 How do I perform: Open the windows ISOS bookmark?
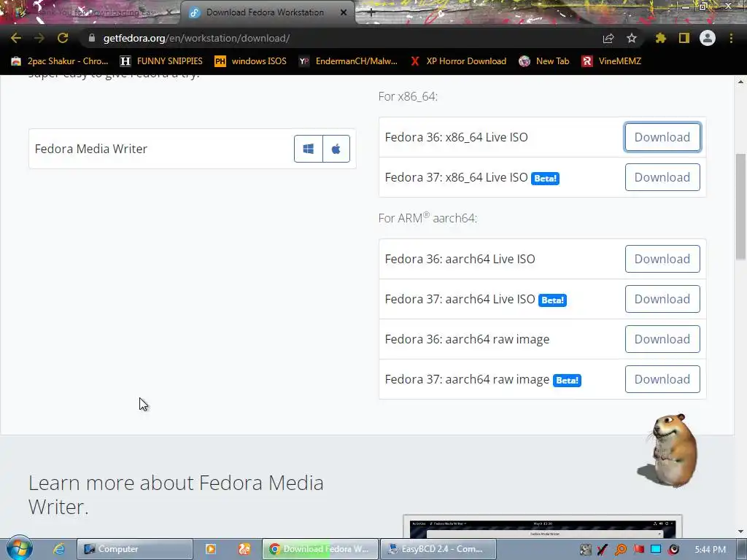(x=251, y=61)
